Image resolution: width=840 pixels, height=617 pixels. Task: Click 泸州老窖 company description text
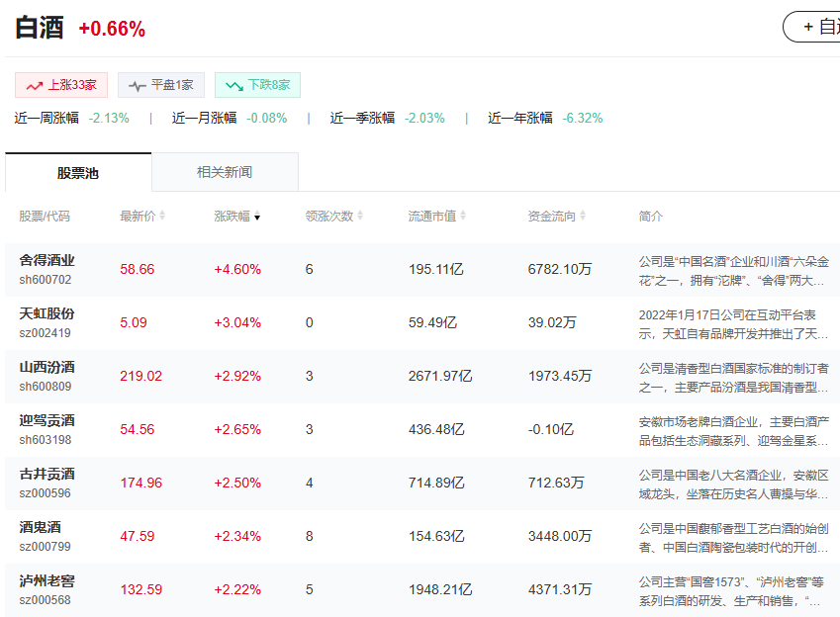(731, 591)
